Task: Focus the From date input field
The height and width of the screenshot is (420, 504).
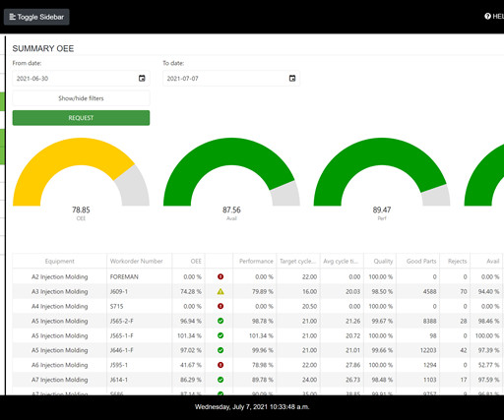Action: (x=81, y=79)
